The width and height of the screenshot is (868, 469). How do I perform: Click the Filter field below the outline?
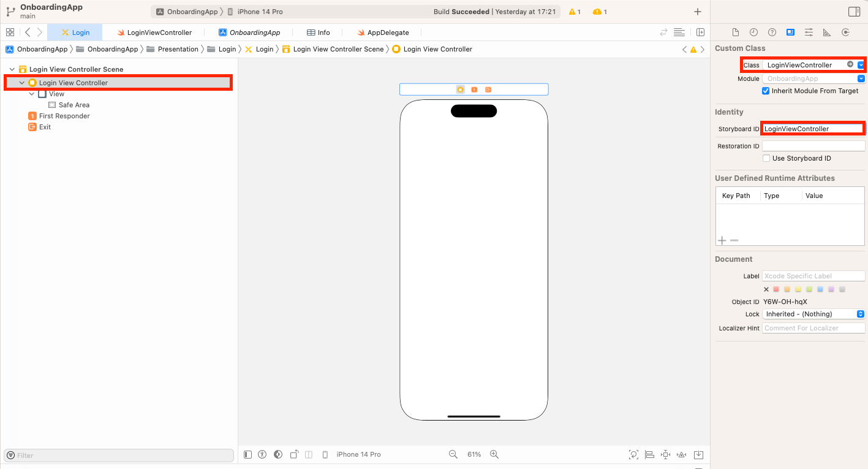(118, 455)
